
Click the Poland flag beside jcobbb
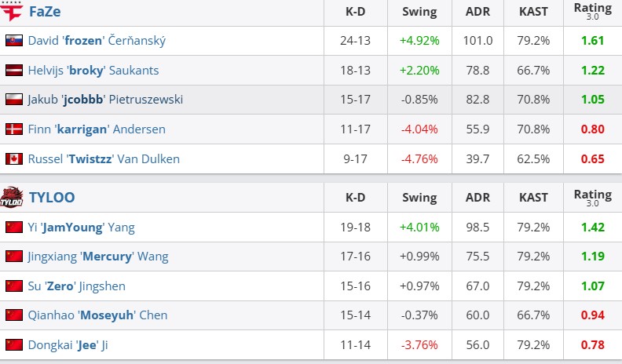13,100
